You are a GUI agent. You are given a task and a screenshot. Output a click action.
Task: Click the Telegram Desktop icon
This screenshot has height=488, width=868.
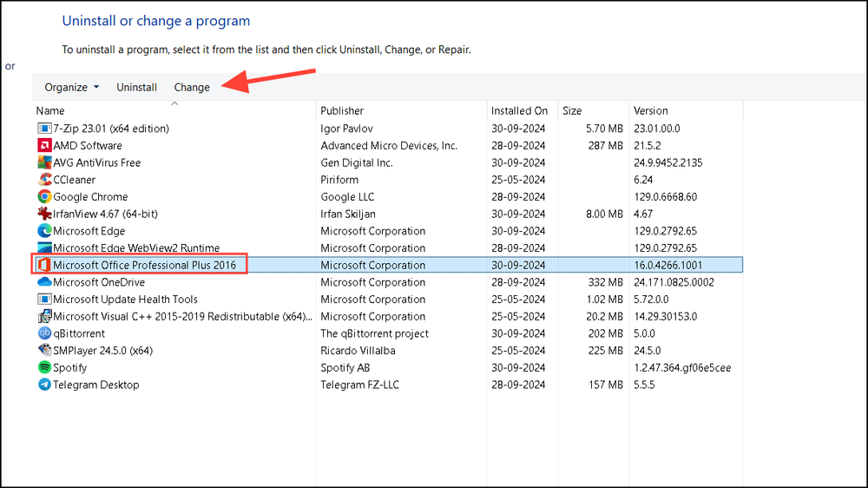[44, 385]
